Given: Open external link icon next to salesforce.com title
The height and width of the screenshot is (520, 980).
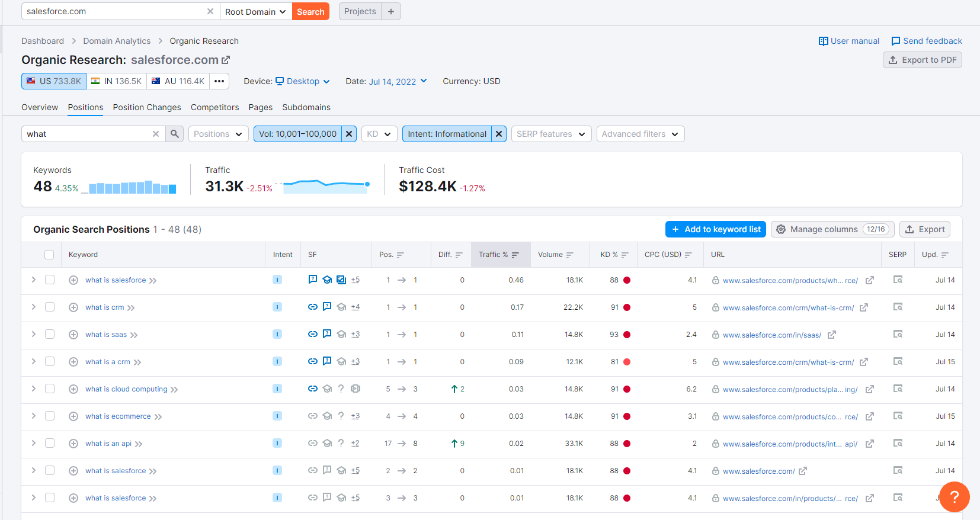Looking at the screenshot, I should pos(226,60).
